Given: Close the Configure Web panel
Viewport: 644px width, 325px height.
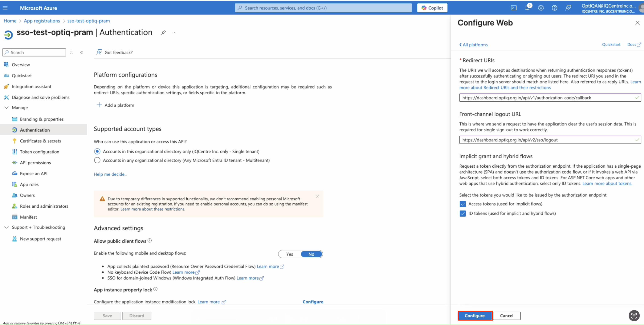Looking at the screenshot, I should [x=637, y=23].
